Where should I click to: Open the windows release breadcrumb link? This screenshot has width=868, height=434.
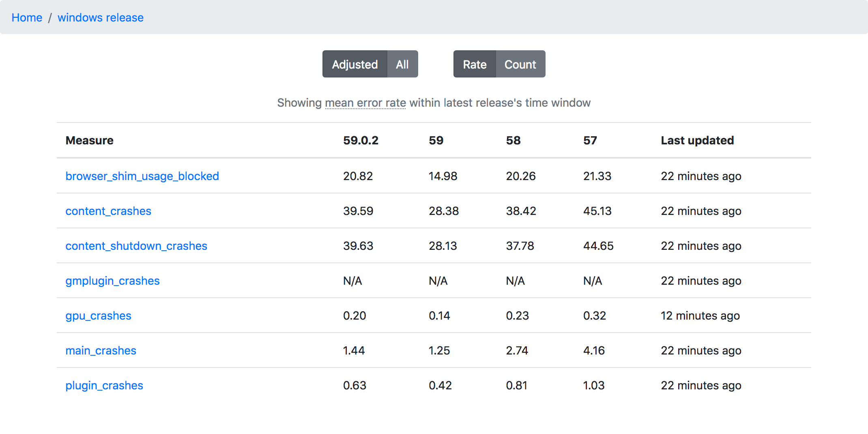click(100, 18)
